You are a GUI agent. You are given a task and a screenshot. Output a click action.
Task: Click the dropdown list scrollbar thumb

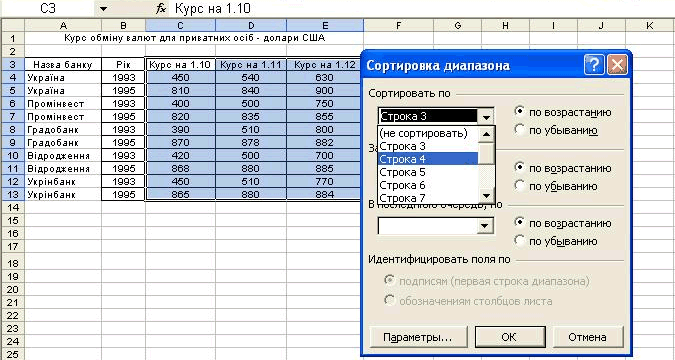click(486, 153)
